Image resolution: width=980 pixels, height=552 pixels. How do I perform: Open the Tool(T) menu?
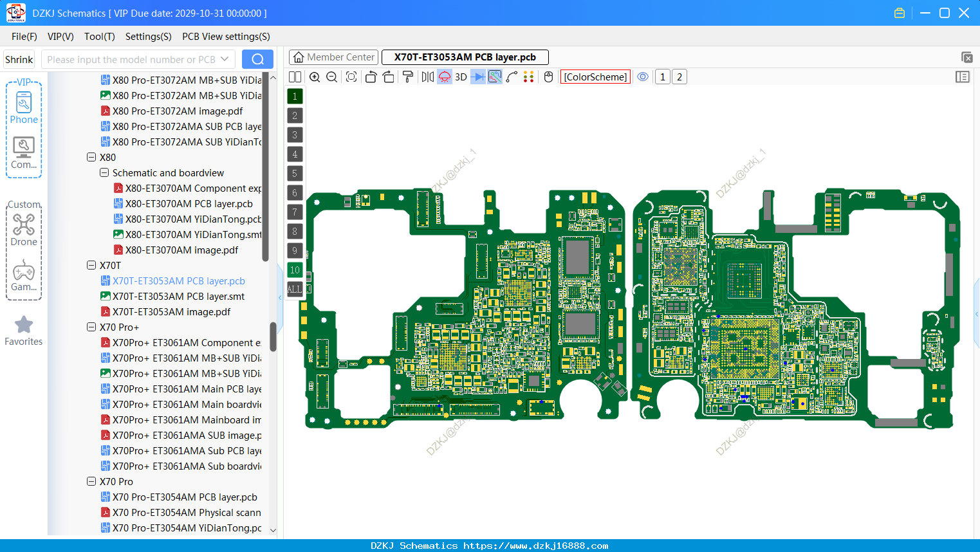click(100, 37)
